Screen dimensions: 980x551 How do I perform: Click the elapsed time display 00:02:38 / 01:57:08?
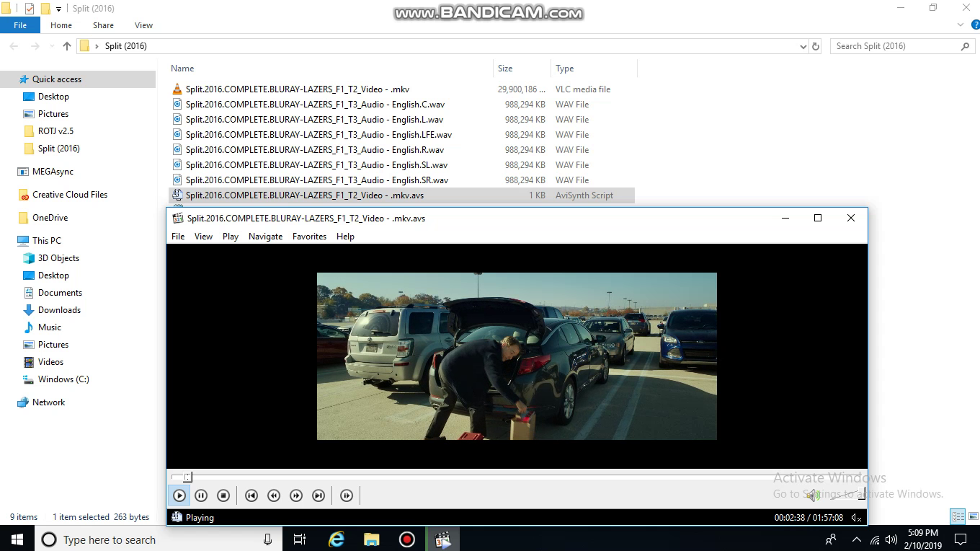pos(808,518)
